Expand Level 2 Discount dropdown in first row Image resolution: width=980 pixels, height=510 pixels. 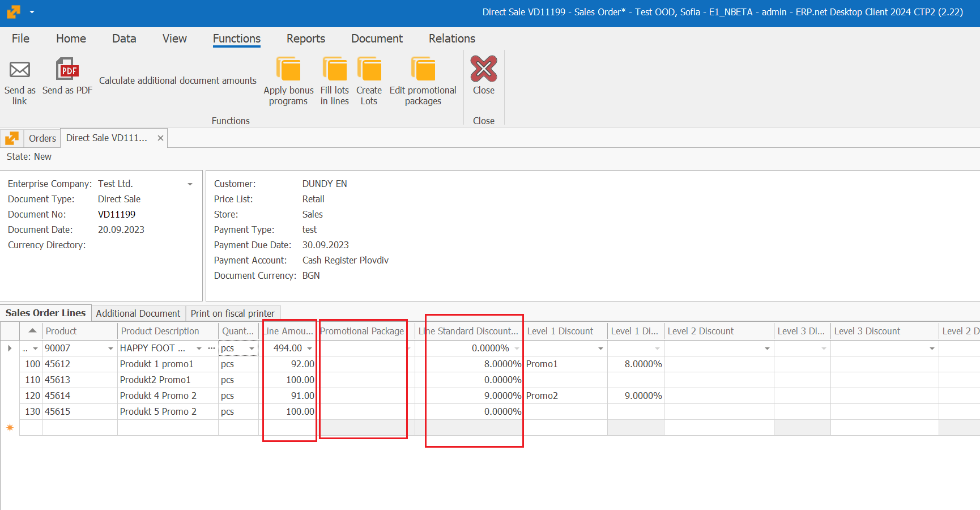tap(768, 348)
